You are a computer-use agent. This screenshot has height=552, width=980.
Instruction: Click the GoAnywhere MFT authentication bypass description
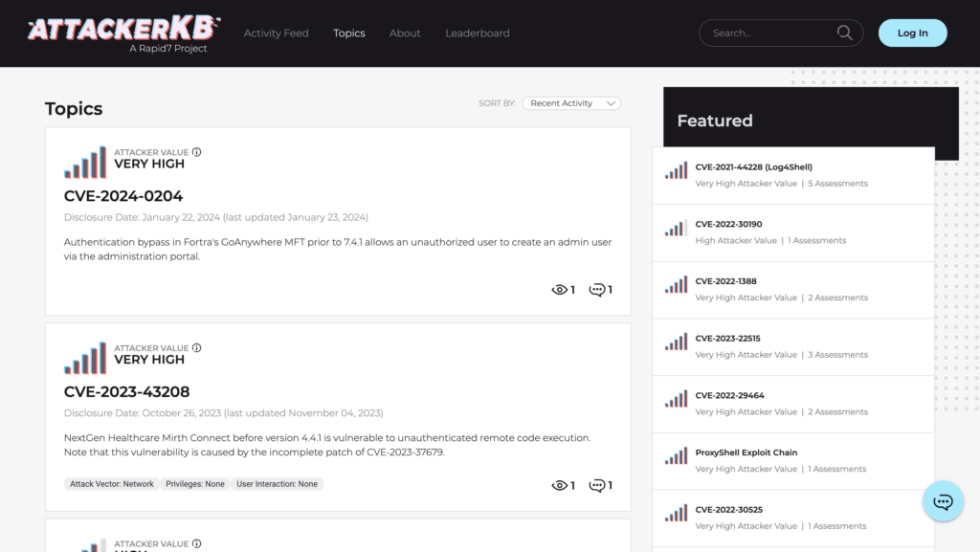coord(338,249)
